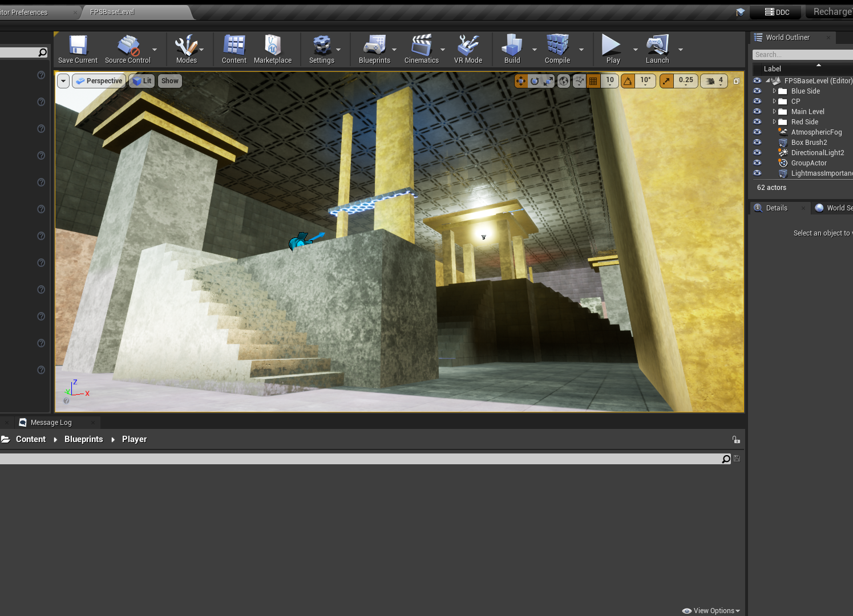Click the surface snapping icon in viewport

pyautogui.click(x=579, y=81)
